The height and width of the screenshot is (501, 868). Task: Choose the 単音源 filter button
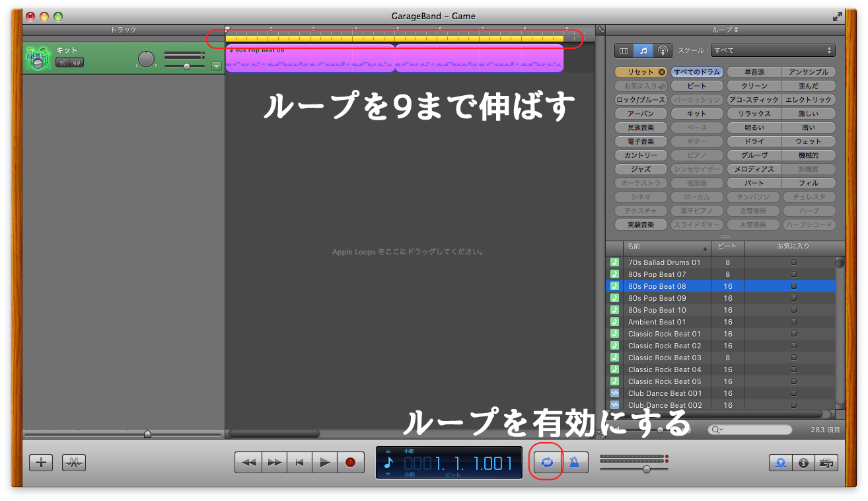click(x=754, y=72)
